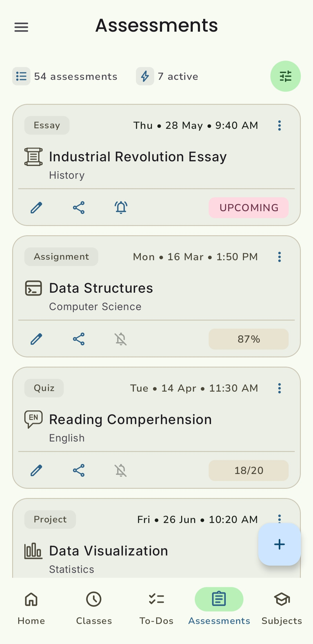Open more options for Data Structures card
The height and width of the screenshot is (644, 313).
click(x=279, y=257)
